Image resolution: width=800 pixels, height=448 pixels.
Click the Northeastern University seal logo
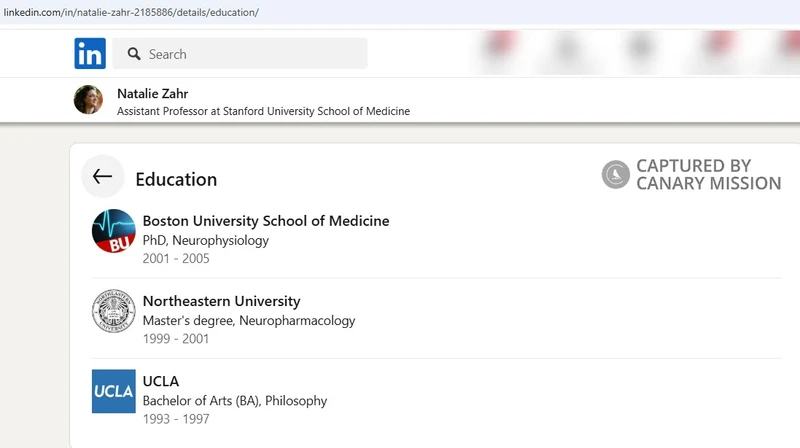coord(113,311)
